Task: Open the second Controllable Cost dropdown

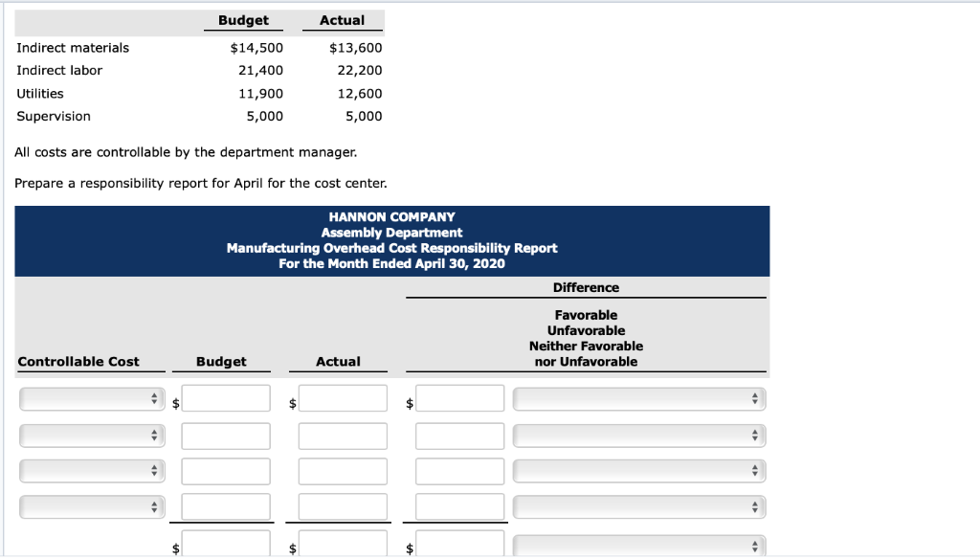Action: coord(91,435)
